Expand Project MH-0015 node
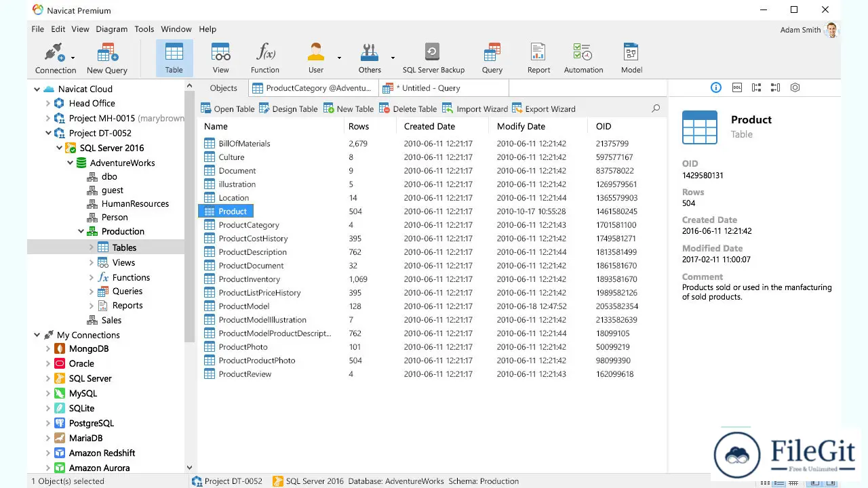This screenshot has width=868, height=488. 48,118
